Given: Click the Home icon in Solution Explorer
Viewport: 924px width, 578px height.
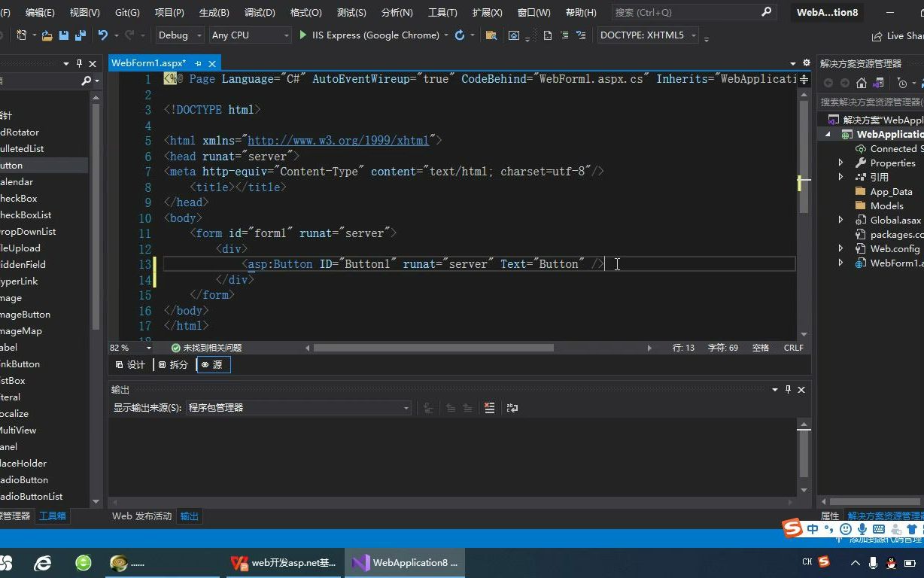Looking at the screenshot, I should 862,83.
